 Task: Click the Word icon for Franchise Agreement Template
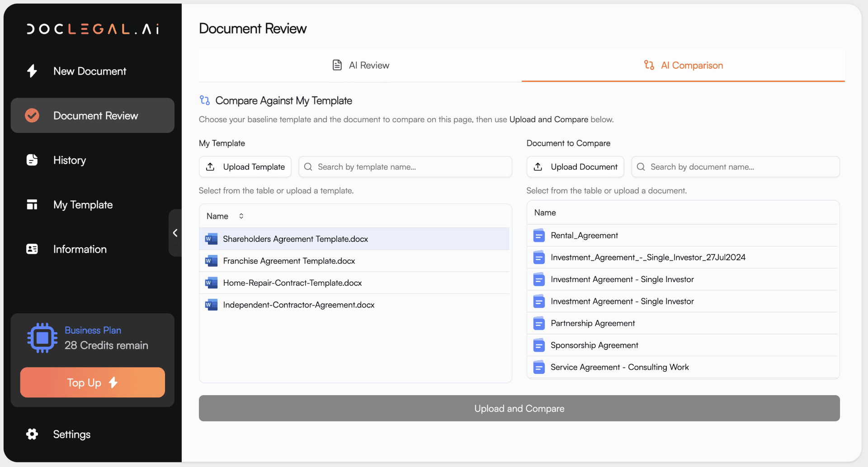tap(211, 261)
